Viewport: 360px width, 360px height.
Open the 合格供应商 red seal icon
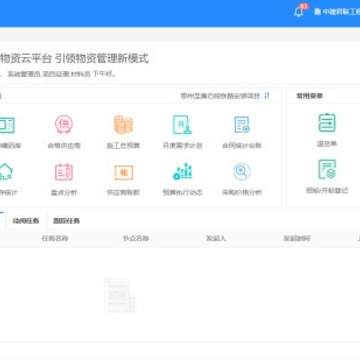point(64,125)
